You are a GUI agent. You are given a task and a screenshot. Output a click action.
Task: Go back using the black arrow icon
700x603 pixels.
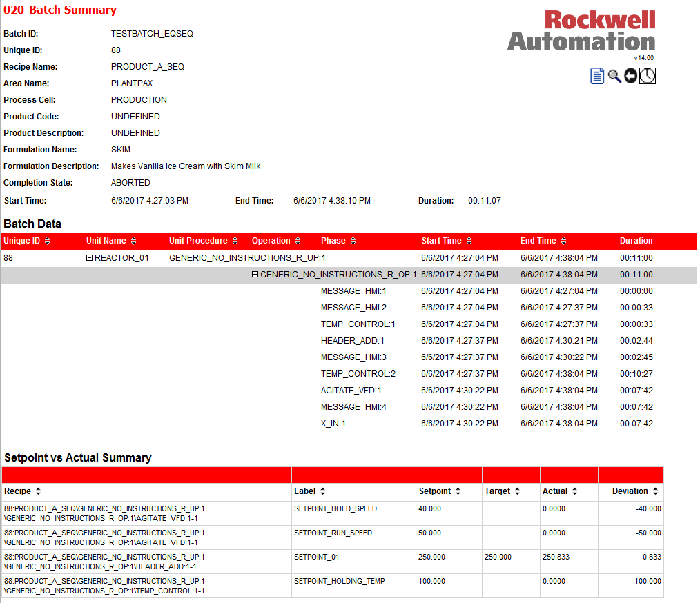tap(630, 76)
